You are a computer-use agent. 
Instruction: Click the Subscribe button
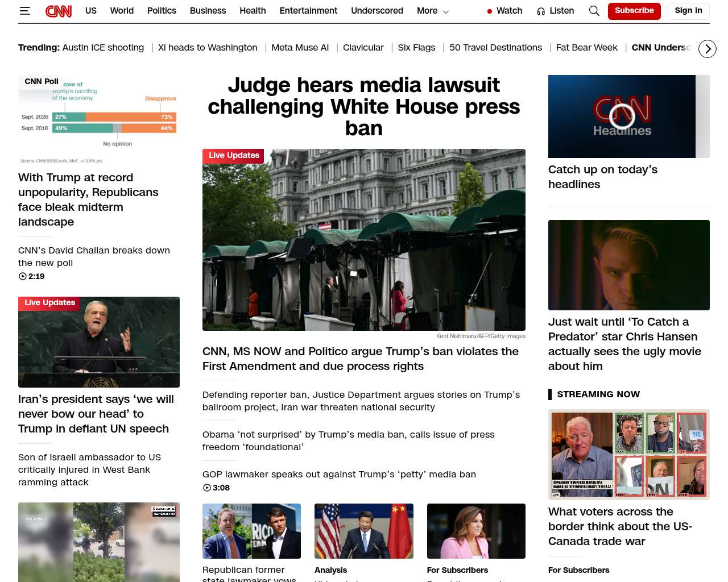coord(634,11)
